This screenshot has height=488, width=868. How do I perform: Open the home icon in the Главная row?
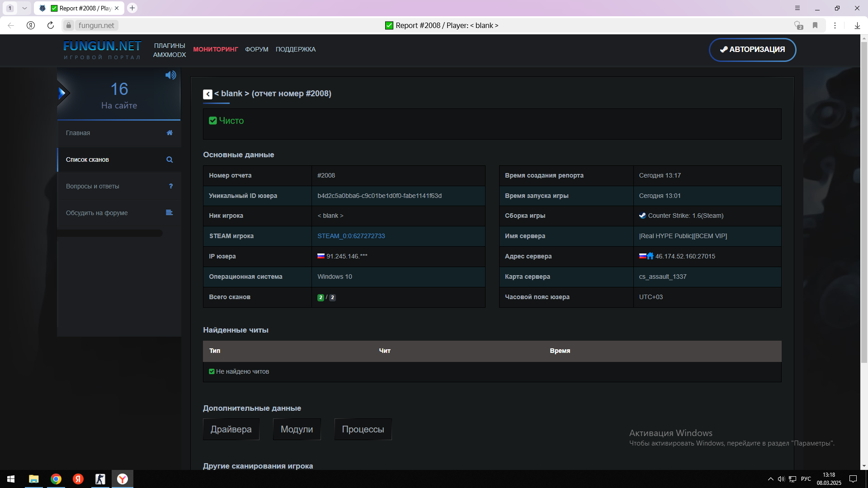click(x=170, y=133)
